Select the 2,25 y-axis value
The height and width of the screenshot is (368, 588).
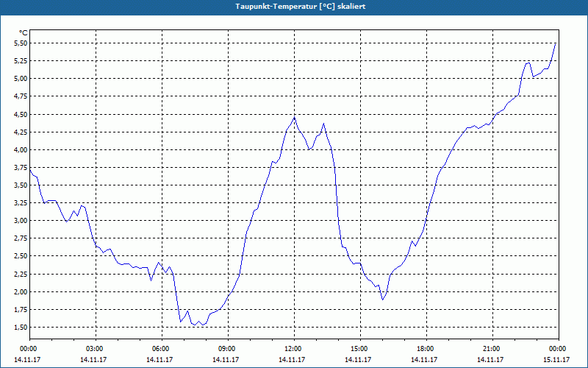21,274
